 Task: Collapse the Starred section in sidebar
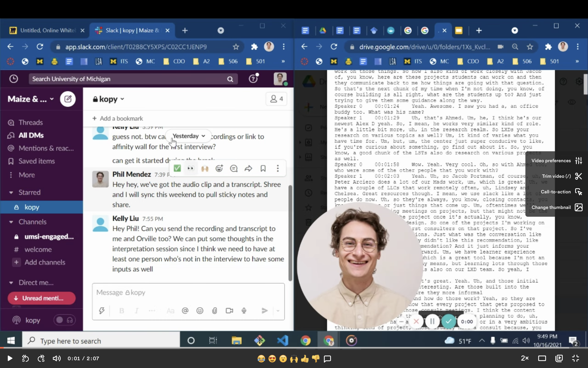coord(11,192)
